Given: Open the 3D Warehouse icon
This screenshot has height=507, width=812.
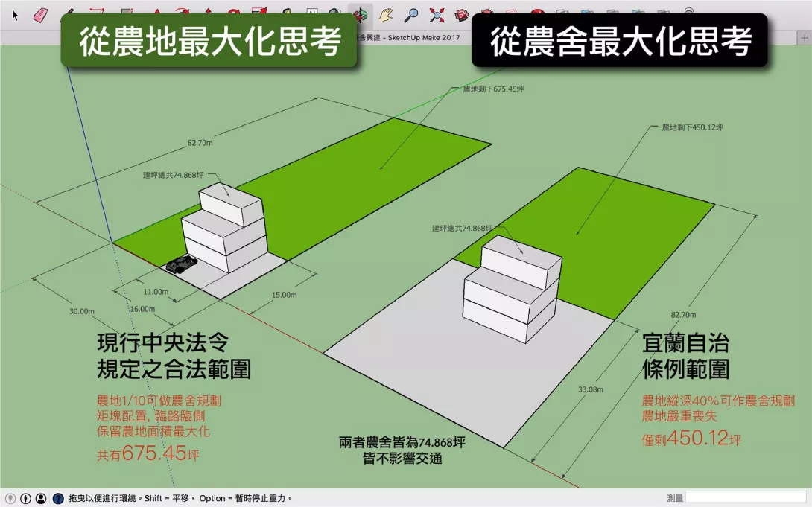Looking at the screenshot, I should [x=463, y=15].
